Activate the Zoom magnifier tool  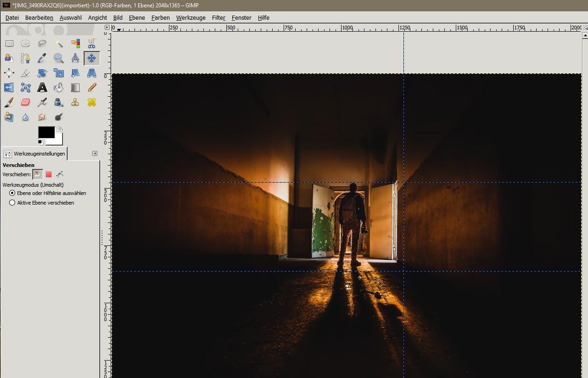(x=59, y=58)
